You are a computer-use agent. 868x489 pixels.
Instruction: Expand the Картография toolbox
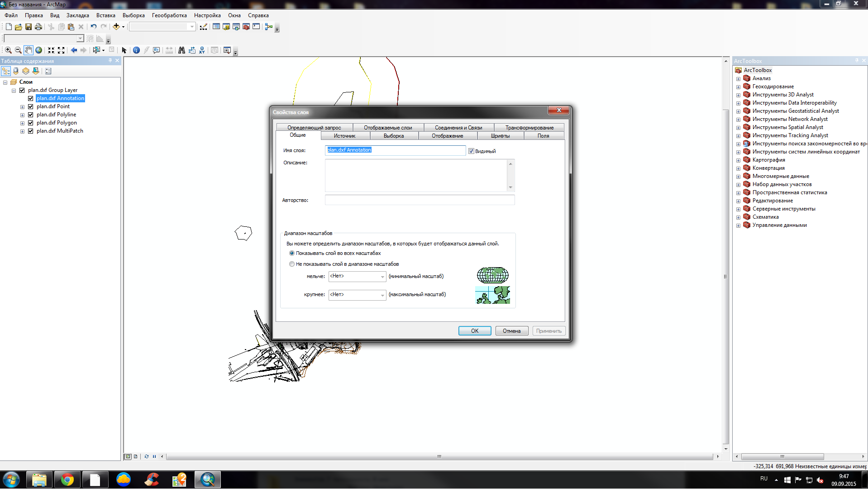tap(738, 160)
